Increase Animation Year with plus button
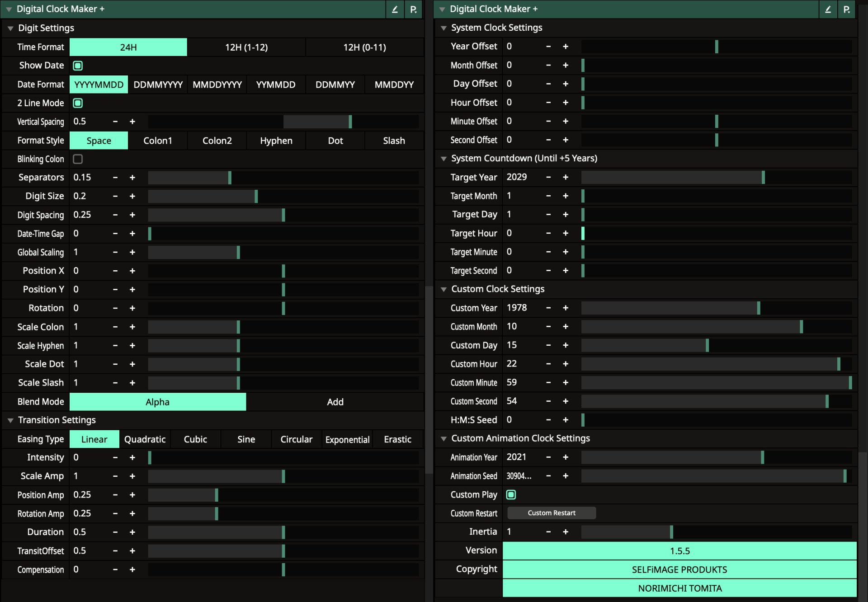The width and height of the screenshot is (868, 602). point(566,457)
